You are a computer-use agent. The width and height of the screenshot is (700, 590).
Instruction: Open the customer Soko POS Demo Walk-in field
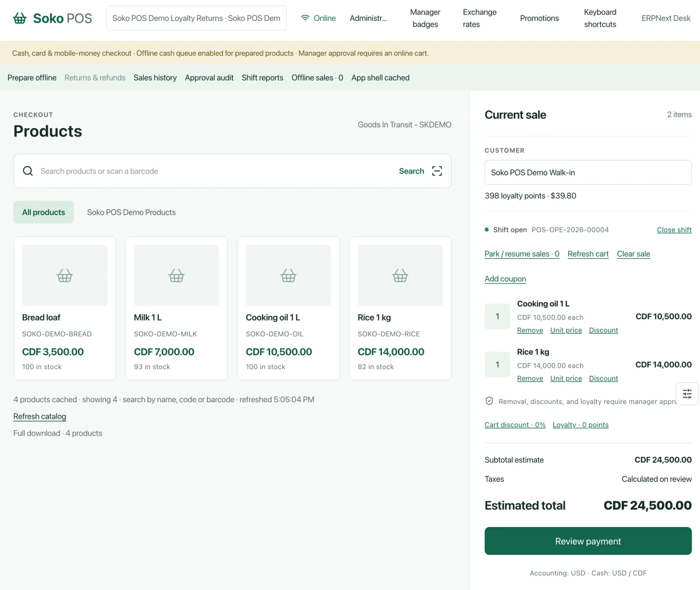click(588, 172)
